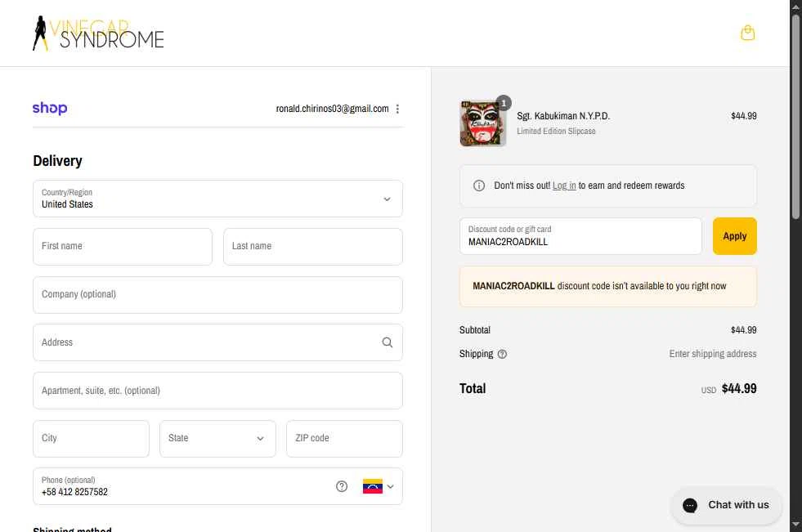Open the shopping bag cart icon
The width and height of the screenshot is (802, 532).
(747, 33)
